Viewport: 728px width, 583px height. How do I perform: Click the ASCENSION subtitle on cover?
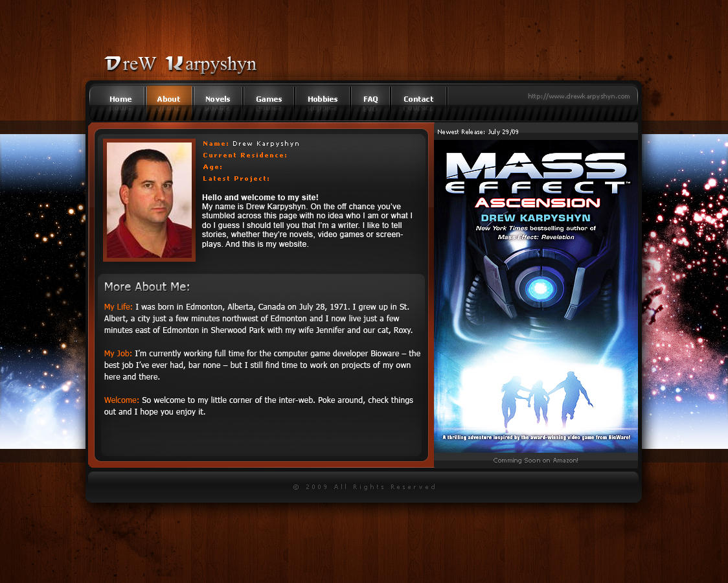[x=538, y=203]
